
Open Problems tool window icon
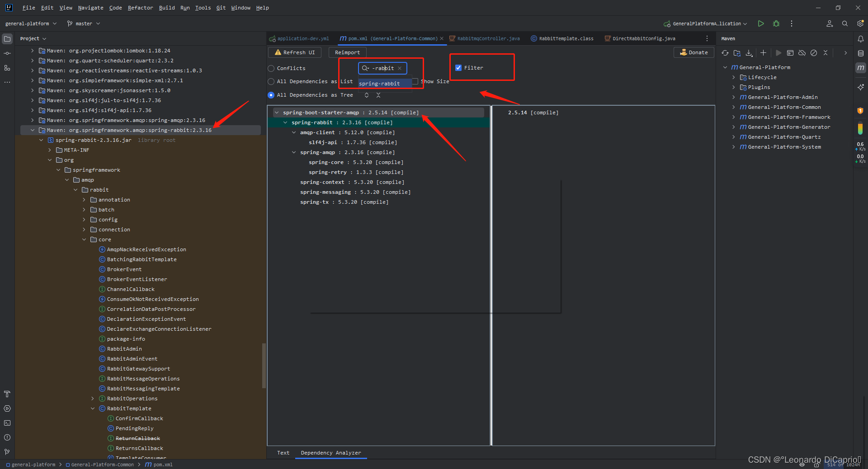tap(7, 437)
